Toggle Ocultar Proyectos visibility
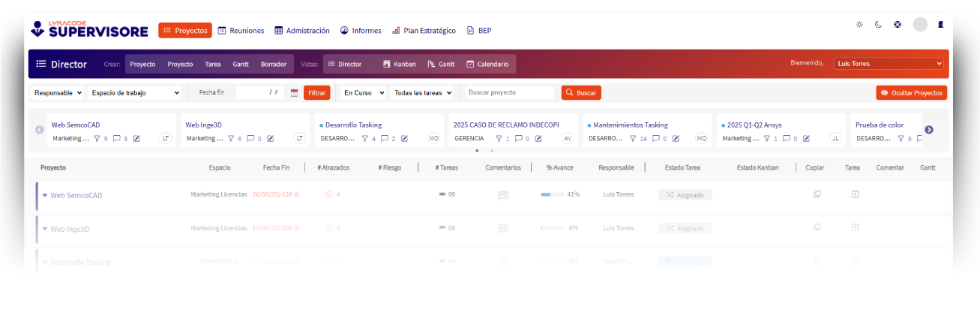The image size is (980, 316). coord(911,93)
